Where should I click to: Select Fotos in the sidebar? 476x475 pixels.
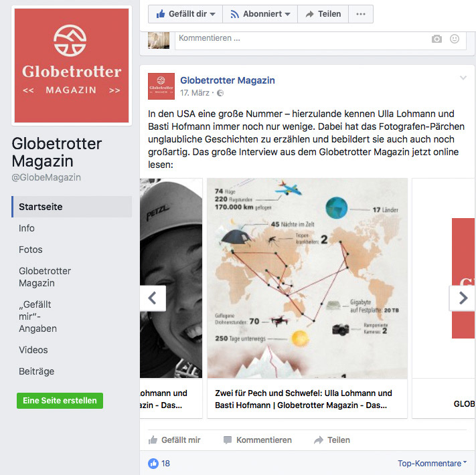point(31,250)
